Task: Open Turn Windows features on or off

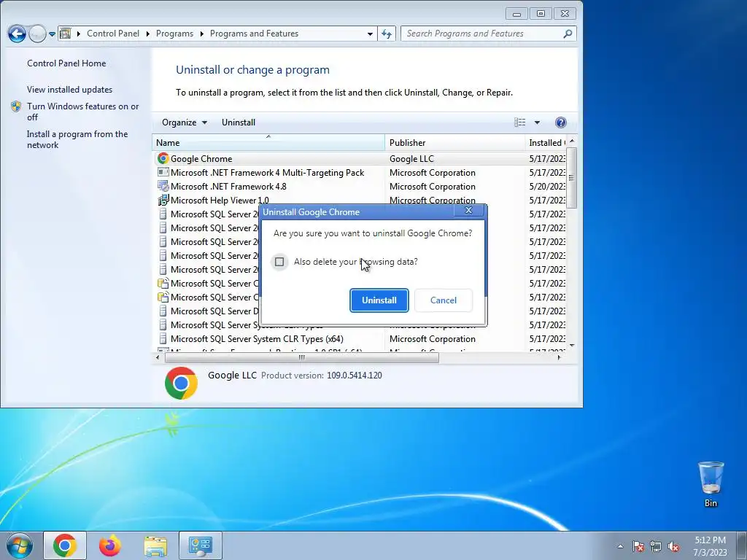Action: tap(83, 112)
